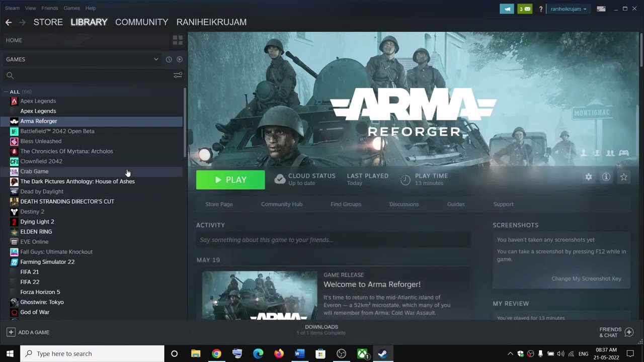
Task: Toggle the ready-to-play filter icon
Action: click(180, 59)
